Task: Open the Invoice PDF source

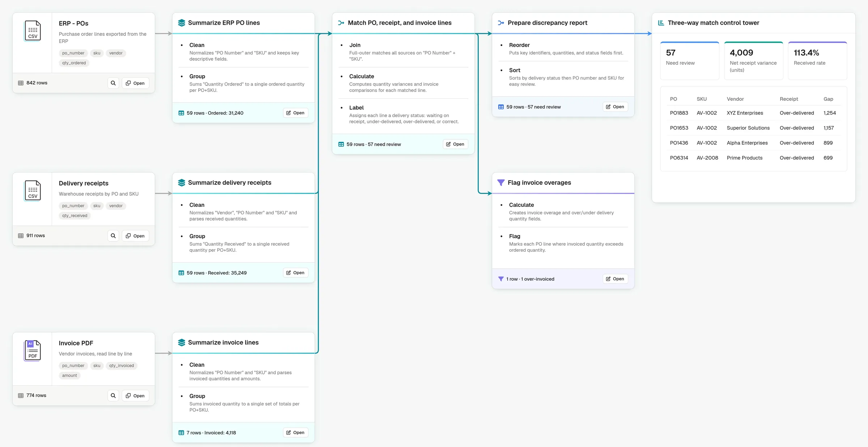Action: (x=135, y=396)
